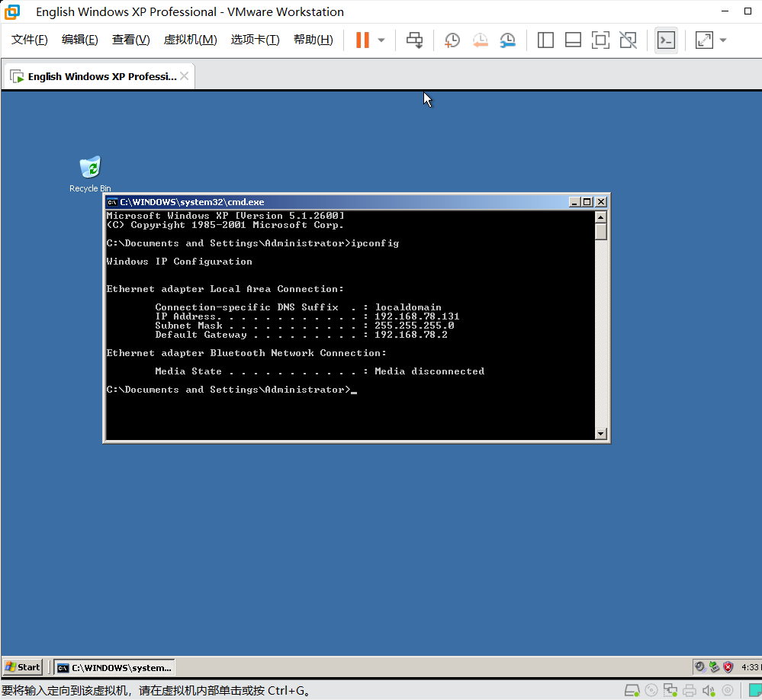762x700 pixels.
Task: Click the Security Center red shield icon
Action: point(728,667)
